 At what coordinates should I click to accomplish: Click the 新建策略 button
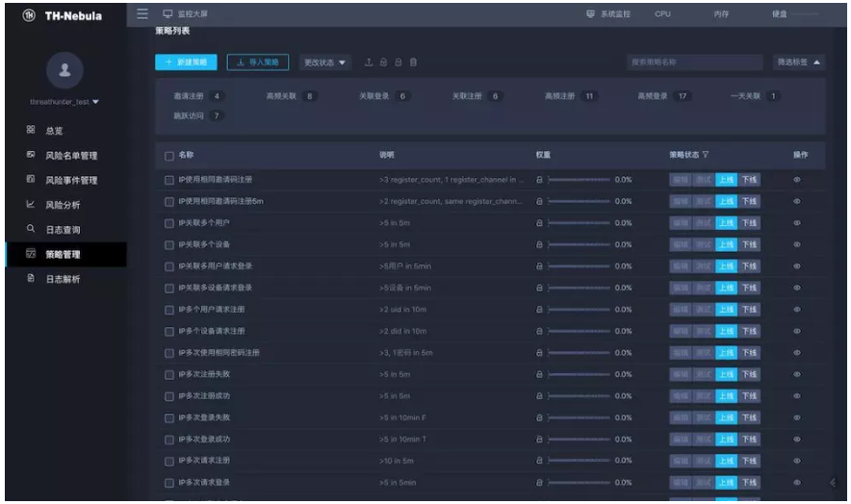pyautogui.click(x=186, y=63)
